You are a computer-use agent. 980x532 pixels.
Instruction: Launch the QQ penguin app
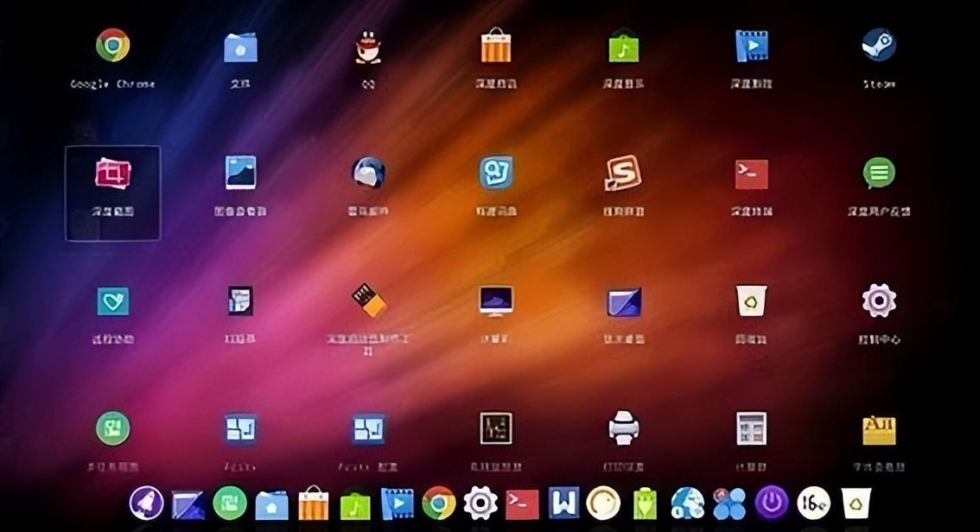(x=367, y=47)
